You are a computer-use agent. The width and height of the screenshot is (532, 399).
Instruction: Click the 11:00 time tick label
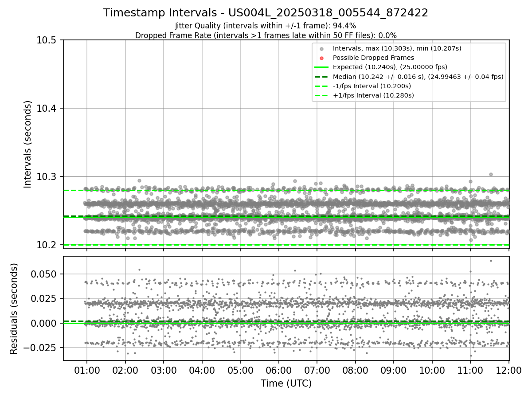pyautogui.click(x=470, y=370)
